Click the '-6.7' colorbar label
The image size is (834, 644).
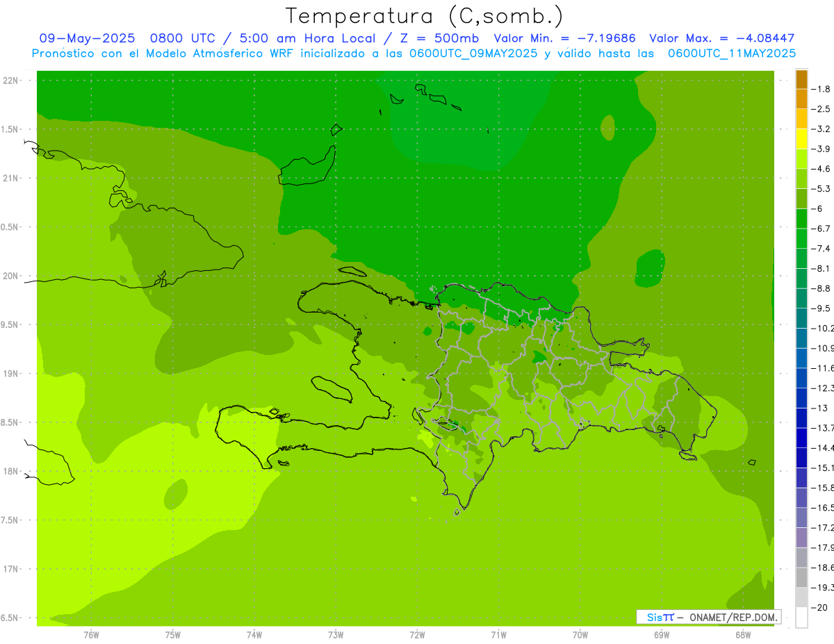[x=820, y=229]
